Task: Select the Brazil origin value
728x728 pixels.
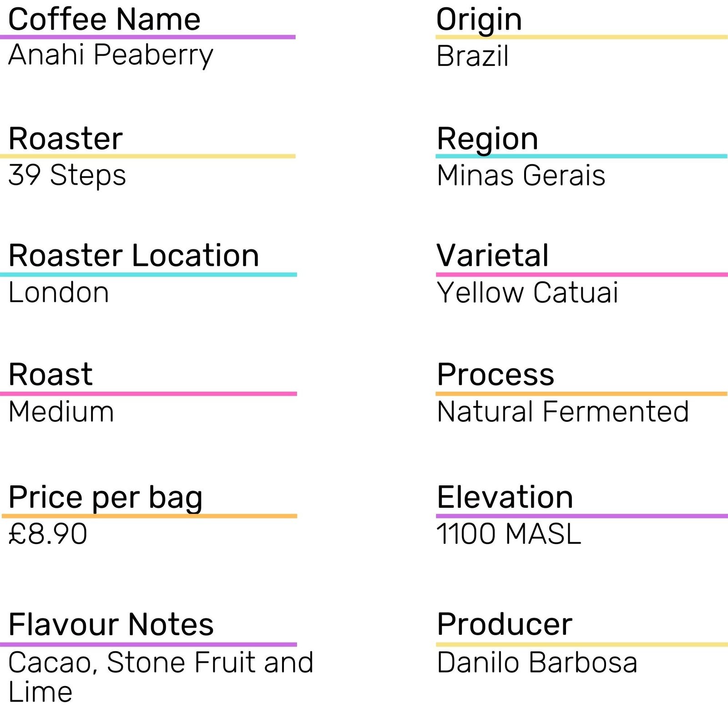Action: point(472,56)
